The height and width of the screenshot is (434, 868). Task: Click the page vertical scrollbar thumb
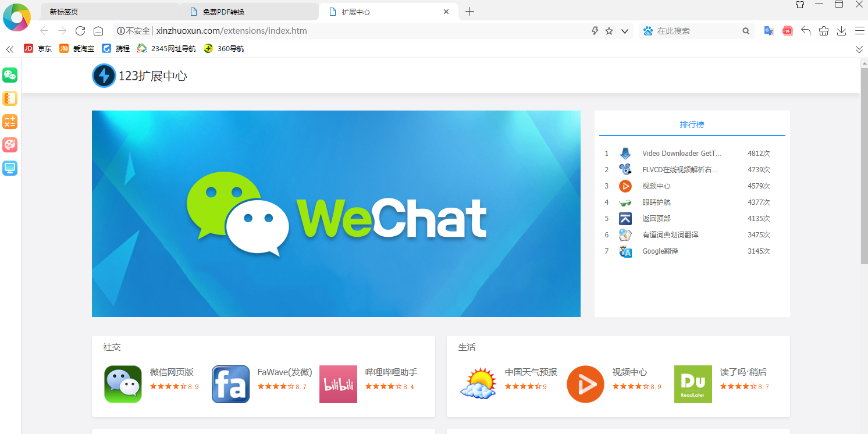pyautogui.click(x=864, y=166)
